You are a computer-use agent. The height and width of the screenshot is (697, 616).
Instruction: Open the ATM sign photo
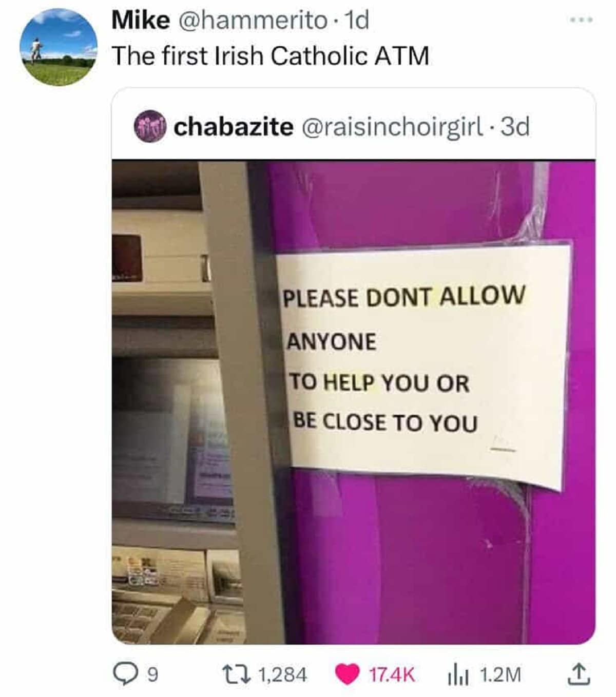pos(354,402)
